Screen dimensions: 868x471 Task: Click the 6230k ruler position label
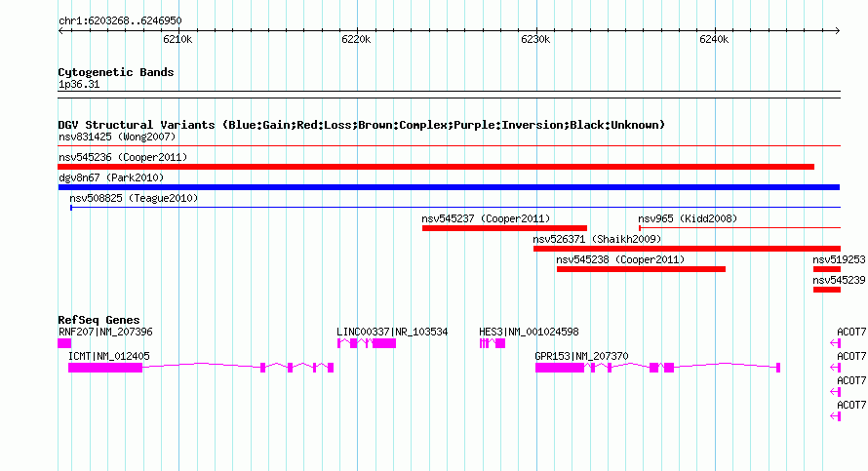[x=535, y=39]
